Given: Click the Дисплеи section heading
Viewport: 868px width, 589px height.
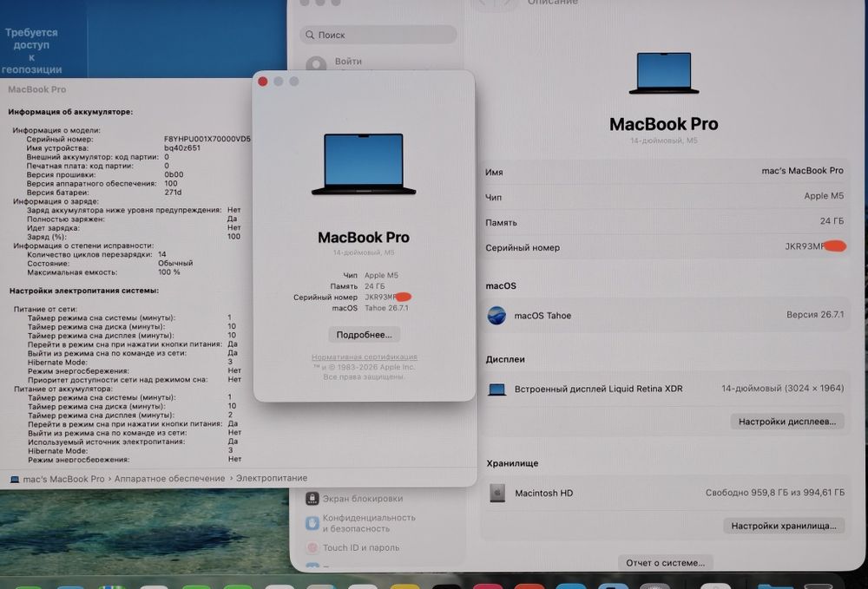Looking at the screenshot, I should pos(505,359).
